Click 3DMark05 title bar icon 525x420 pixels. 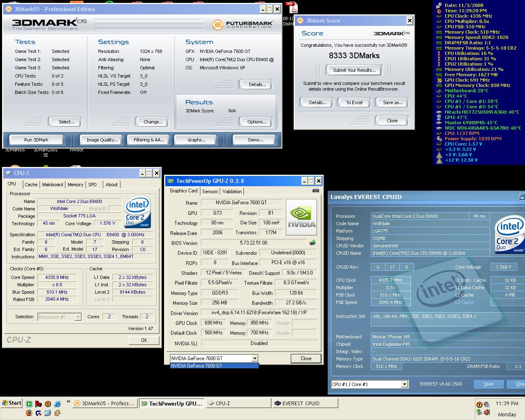(9, 9)
